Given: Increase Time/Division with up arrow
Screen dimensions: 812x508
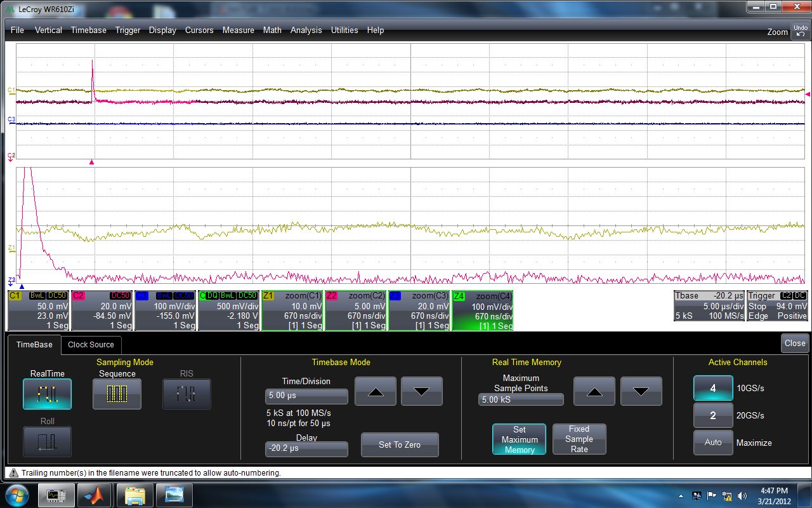Looking at the screenshot, I should pyautogui.click(x=376, y=391).
